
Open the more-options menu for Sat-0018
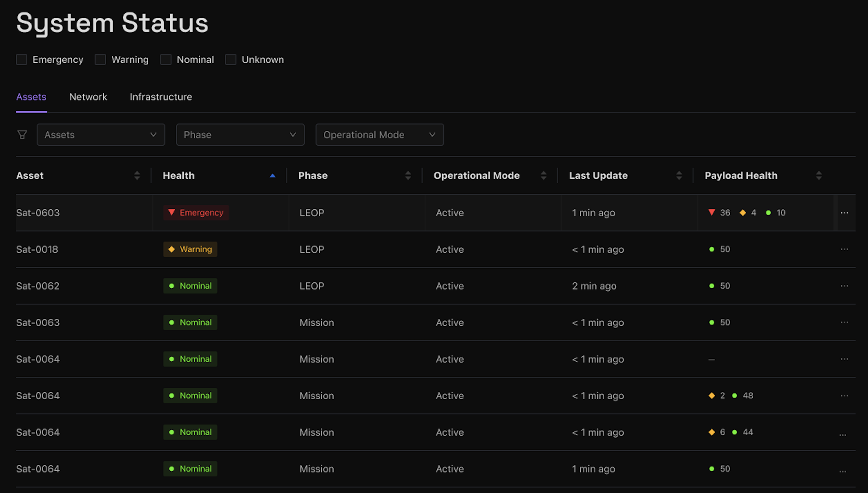(844, 249)
